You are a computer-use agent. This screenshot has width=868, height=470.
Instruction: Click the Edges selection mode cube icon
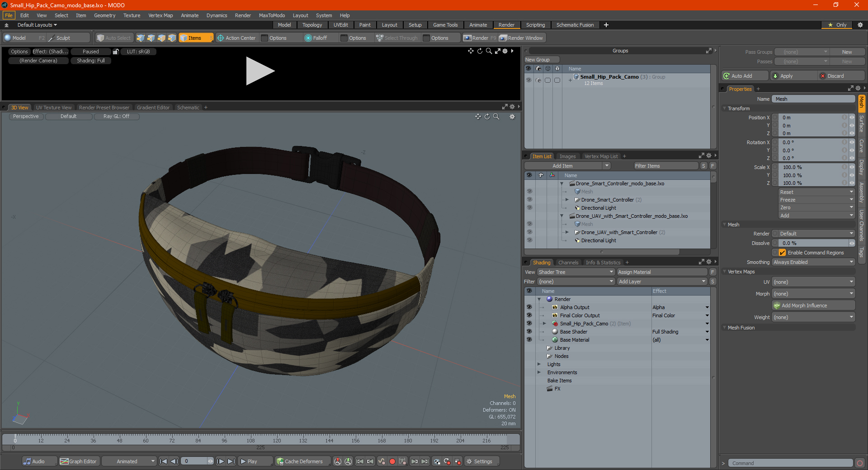151,38
